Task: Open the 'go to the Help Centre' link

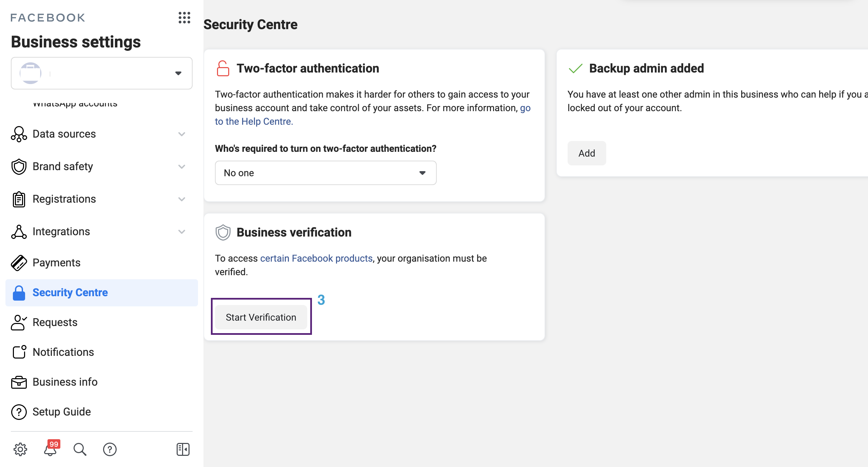Action: [254, 121]
